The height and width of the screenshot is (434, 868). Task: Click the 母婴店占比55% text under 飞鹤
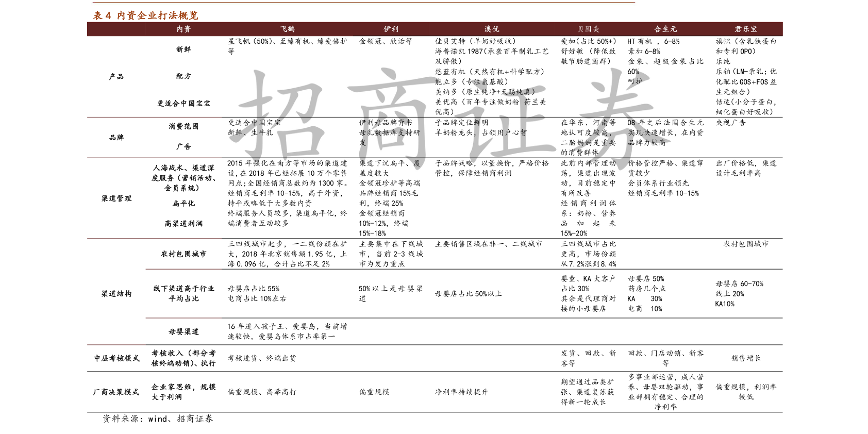[254, 289]
